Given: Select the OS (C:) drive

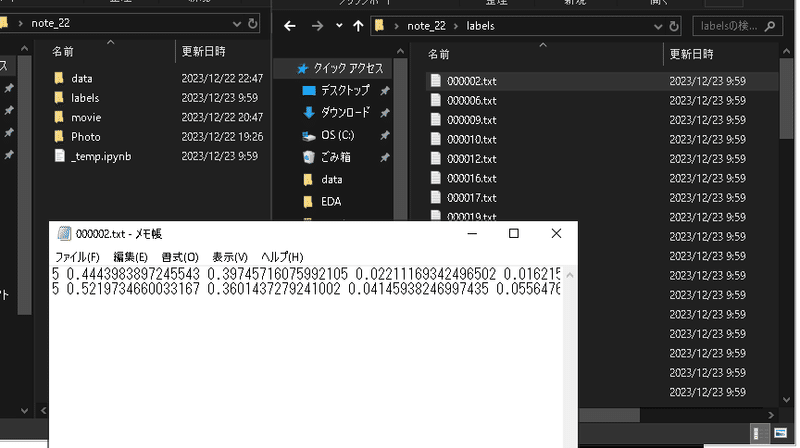Looking at the screenshot, I should [x=329, y=135].
